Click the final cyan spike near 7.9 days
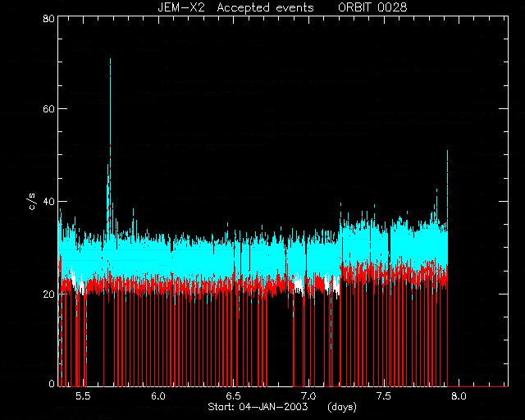This screenshot has height=420, width=525. (x=447, y=188)
